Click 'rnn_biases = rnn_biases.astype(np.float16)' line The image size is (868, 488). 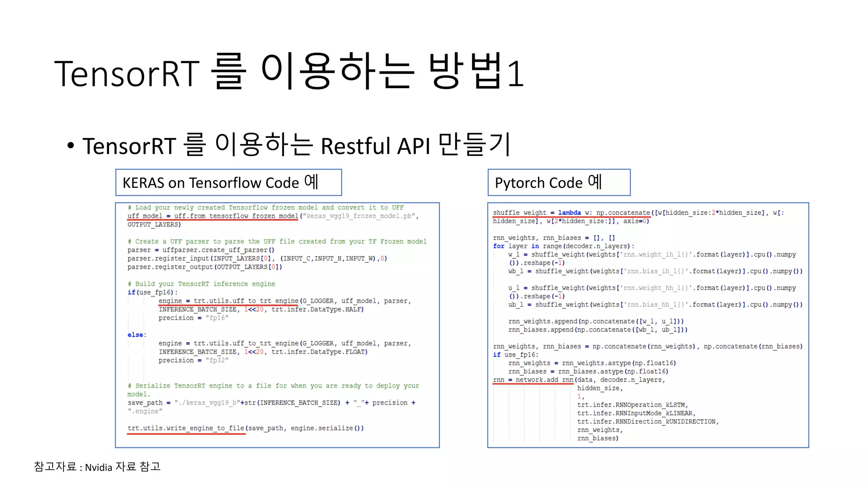coord(589,372)
